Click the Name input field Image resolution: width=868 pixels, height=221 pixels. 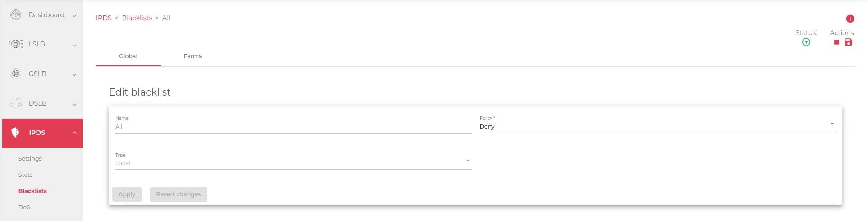[x=293, y=126]
